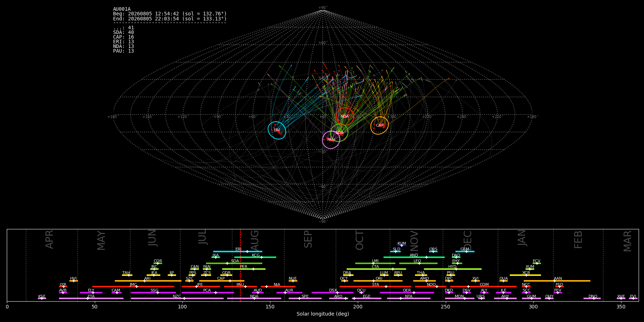
Task: Select the STA red shower bar
Action: coord(375,287)
